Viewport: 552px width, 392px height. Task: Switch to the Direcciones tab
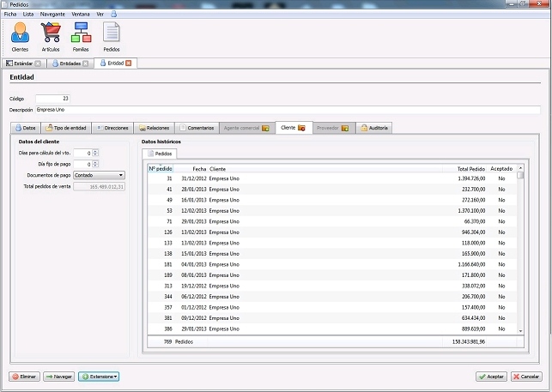(x=112, y=128)
